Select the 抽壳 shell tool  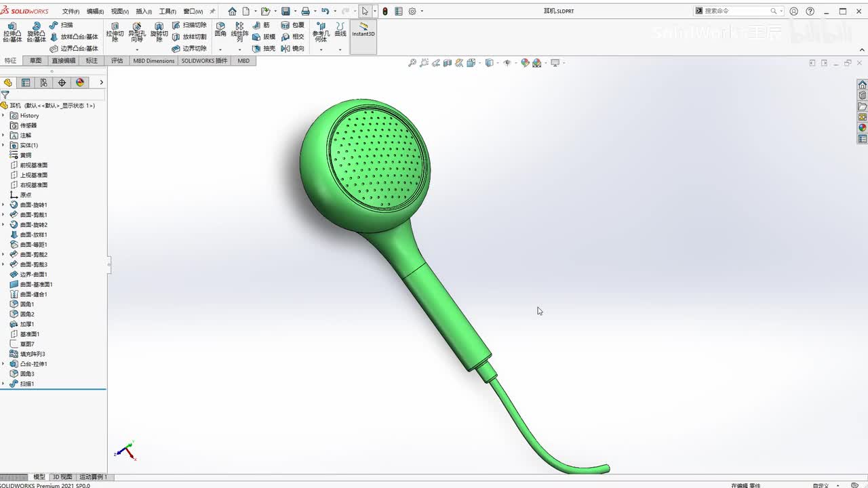[x=264, y=48]
